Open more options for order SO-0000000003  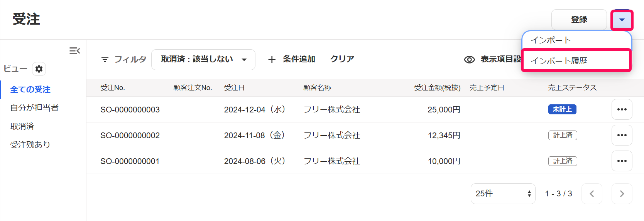coord(622,109)
